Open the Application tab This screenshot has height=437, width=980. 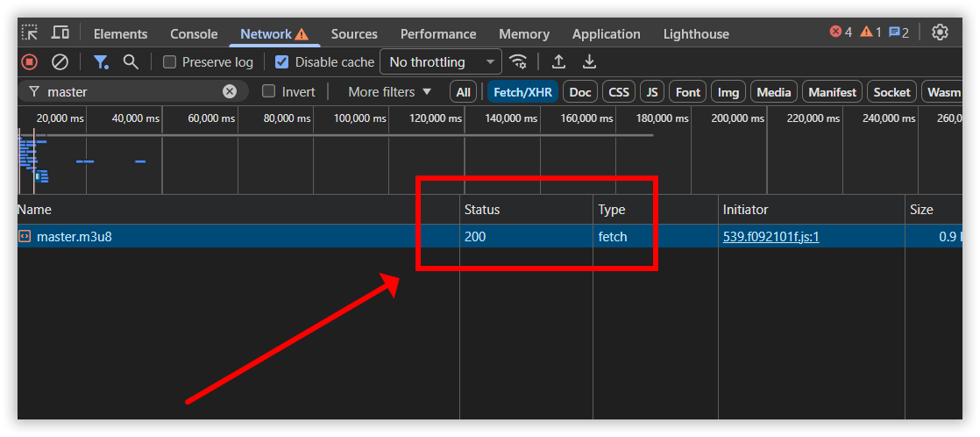pos(607,34)
